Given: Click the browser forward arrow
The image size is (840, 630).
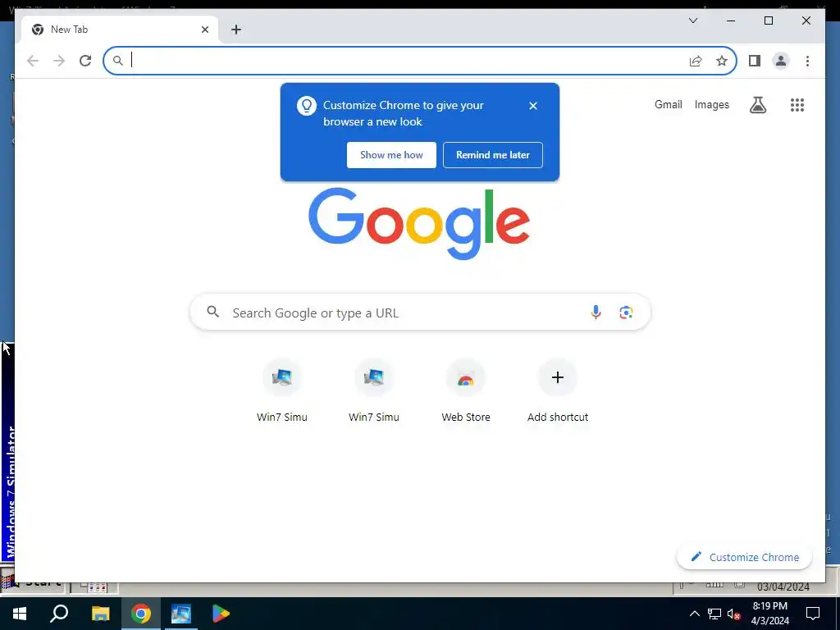Looking at the screenshot, I should [59, 61].
